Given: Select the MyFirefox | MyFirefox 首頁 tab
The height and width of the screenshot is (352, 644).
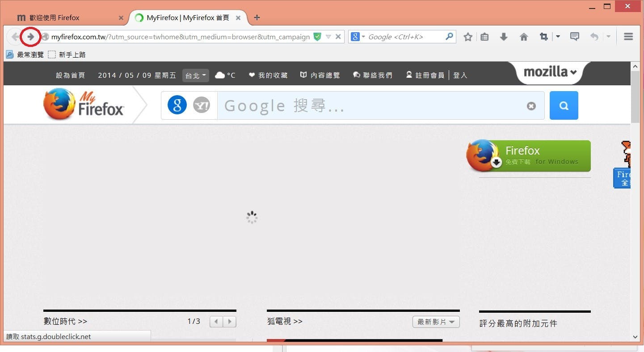Looking at the screenshot, I should [x=188, y=18].
